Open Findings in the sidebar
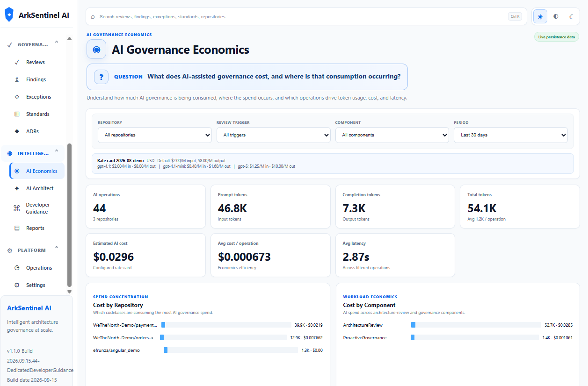The width and height of the screenshot is (588, 386). [x=36, y=79]
